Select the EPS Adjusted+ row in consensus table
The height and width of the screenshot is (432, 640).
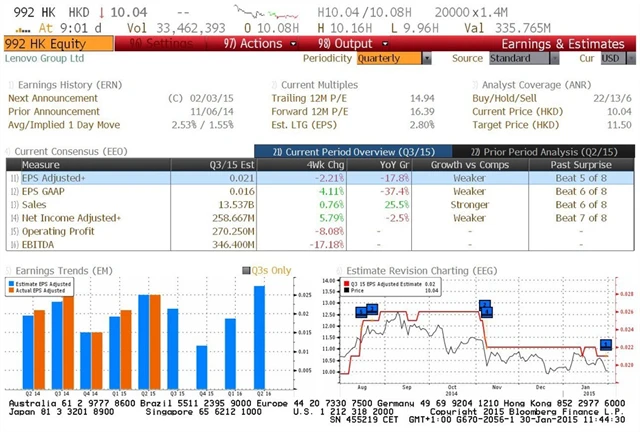[60, 176]
